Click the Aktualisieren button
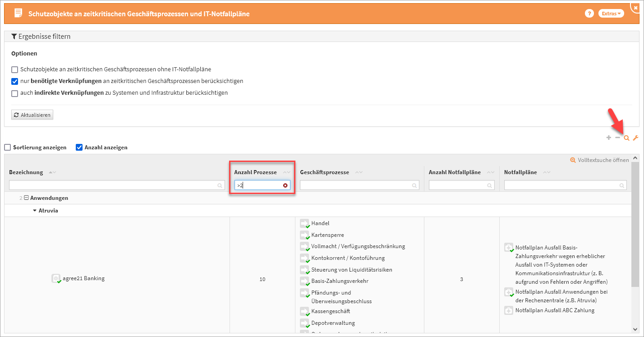 [32, 115]
